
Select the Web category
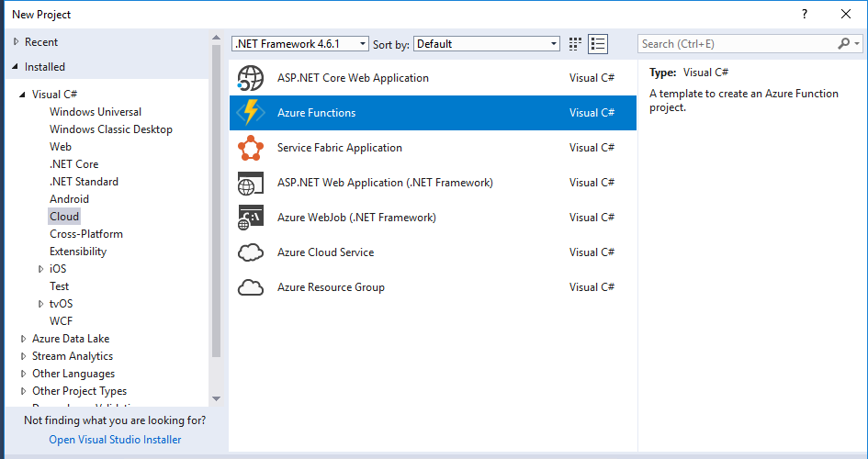point(61,147)
